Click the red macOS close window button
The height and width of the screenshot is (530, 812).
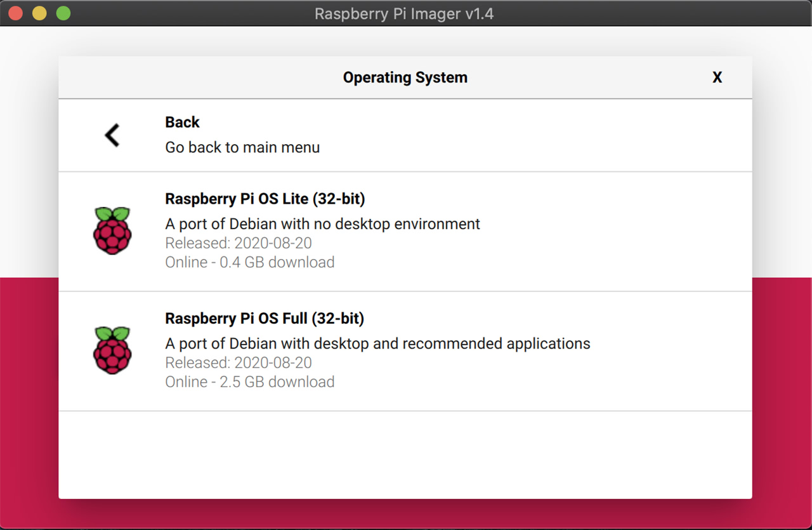pos(16,13)
